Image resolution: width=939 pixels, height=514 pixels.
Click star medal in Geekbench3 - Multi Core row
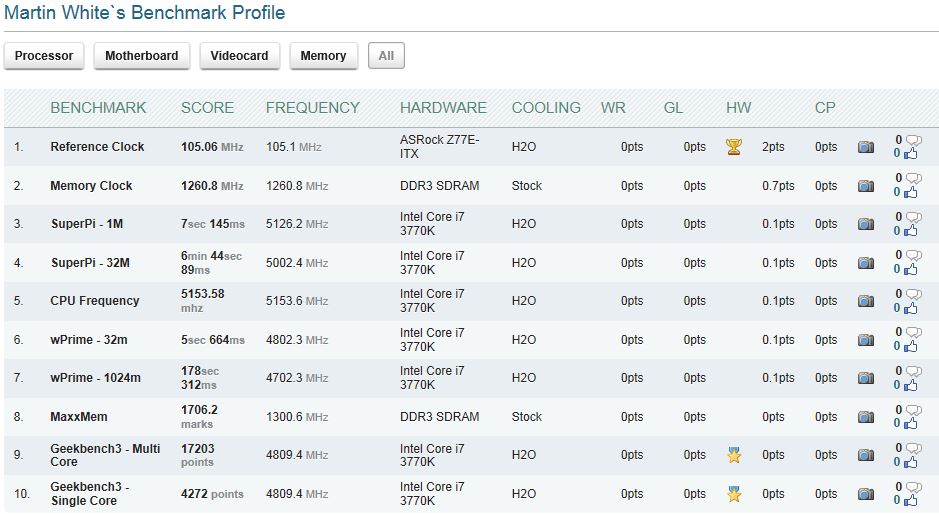(734, 455)
